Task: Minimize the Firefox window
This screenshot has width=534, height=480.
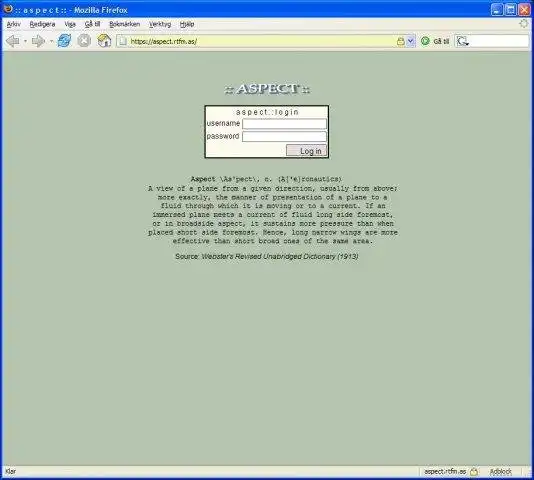Action: pos(497,10)
